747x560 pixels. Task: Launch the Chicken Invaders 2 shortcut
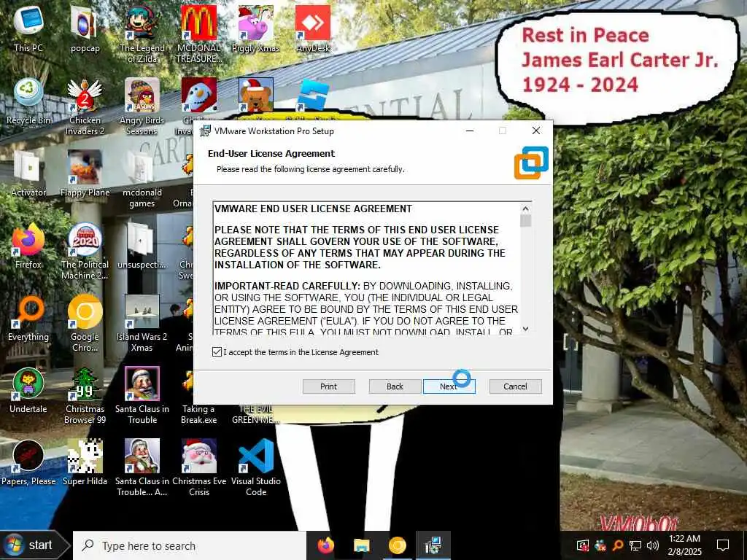coord(85,106)
